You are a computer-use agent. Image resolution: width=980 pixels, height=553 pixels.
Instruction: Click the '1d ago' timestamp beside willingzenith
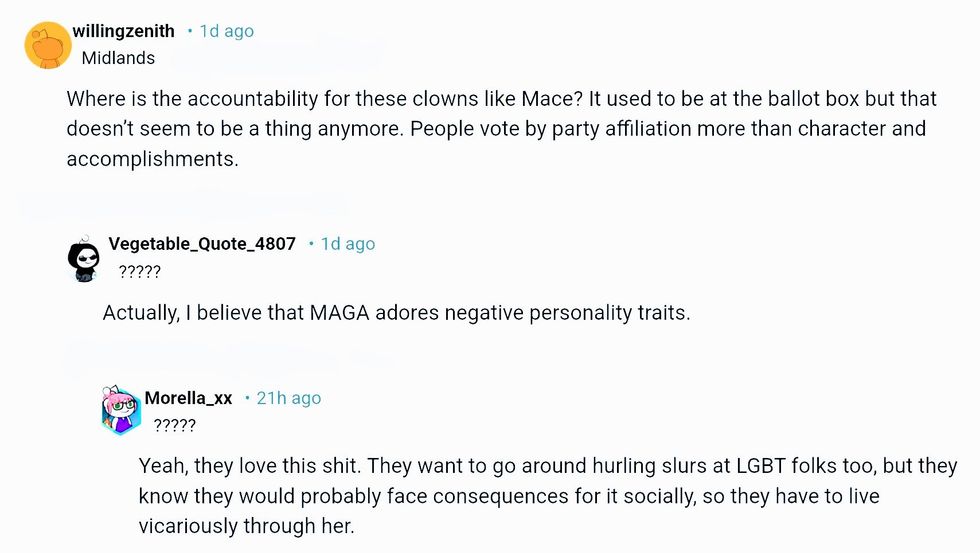tap(227, 31)
